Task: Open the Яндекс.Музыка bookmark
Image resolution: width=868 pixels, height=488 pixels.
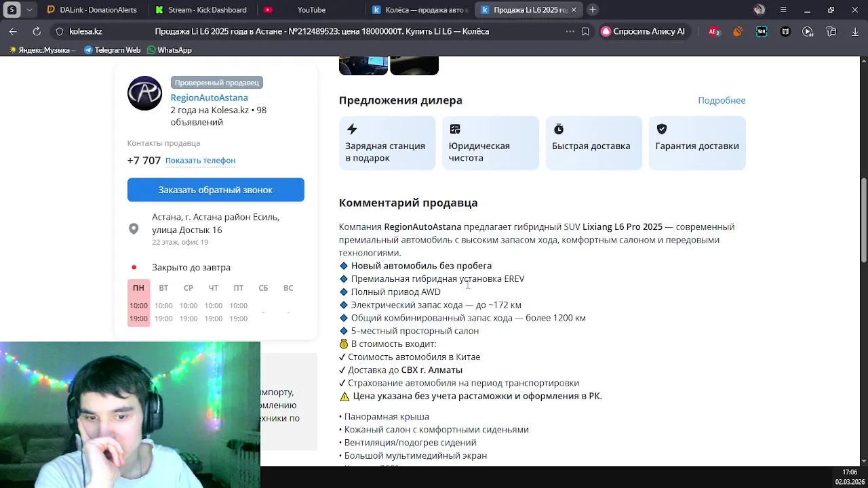Action: click(x=40, y=50)
